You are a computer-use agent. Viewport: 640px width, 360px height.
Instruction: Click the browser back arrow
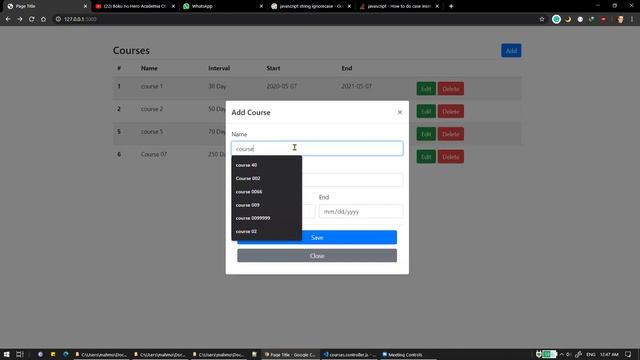pyautogui.click(x=8, y=19)
